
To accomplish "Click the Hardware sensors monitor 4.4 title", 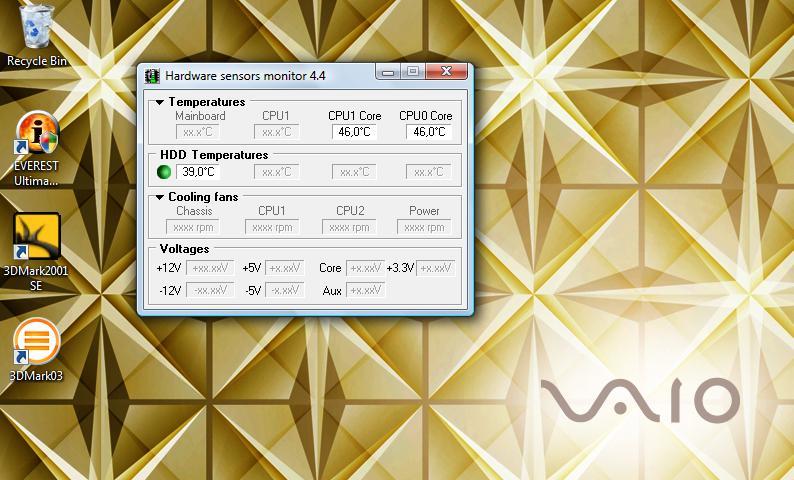I will tap(245, 76).
